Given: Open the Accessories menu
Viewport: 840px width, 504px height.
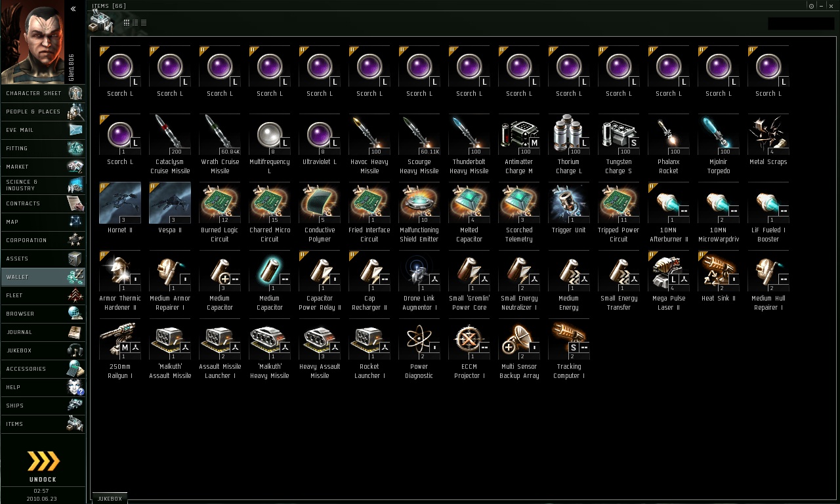Looking at the screenshot, I should point(43,369).
